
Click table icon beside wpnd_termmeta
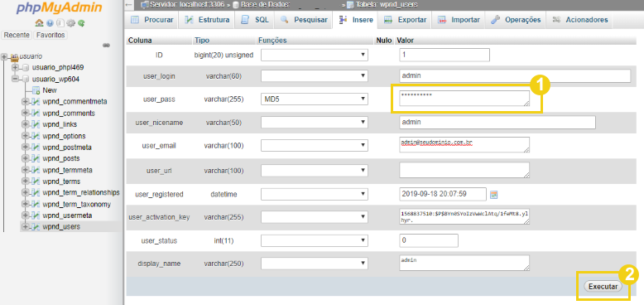36,170
